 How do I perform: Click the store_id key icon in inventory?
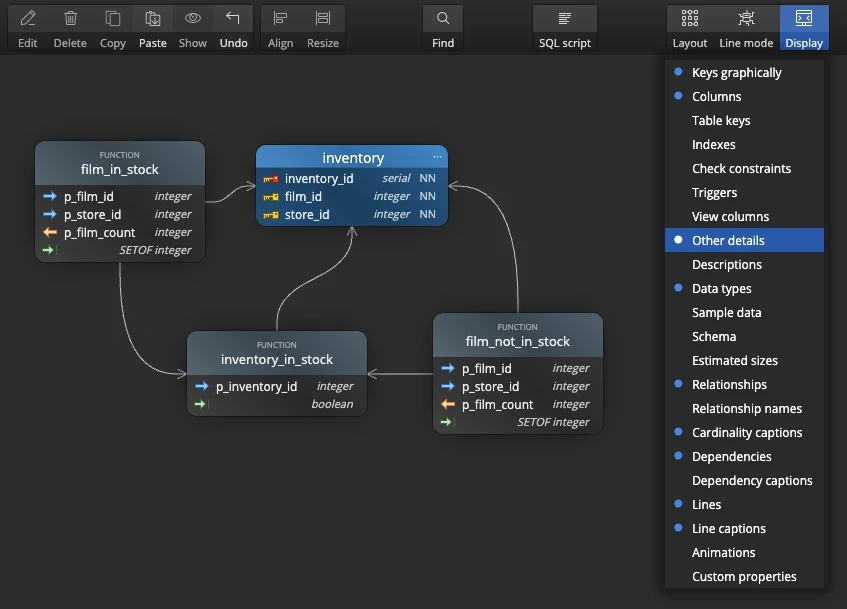[x=271, y=215]
